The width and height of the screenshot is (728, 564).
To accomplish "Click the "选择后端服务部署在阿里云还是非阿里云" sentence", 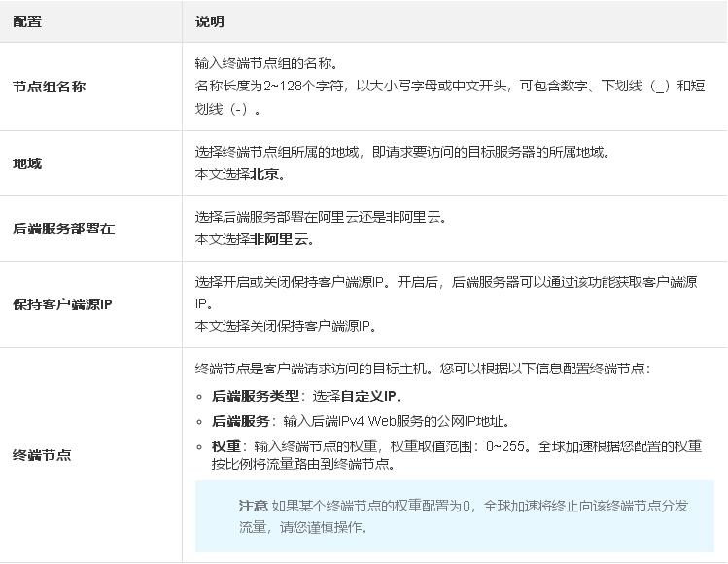I will pos(321,217).
